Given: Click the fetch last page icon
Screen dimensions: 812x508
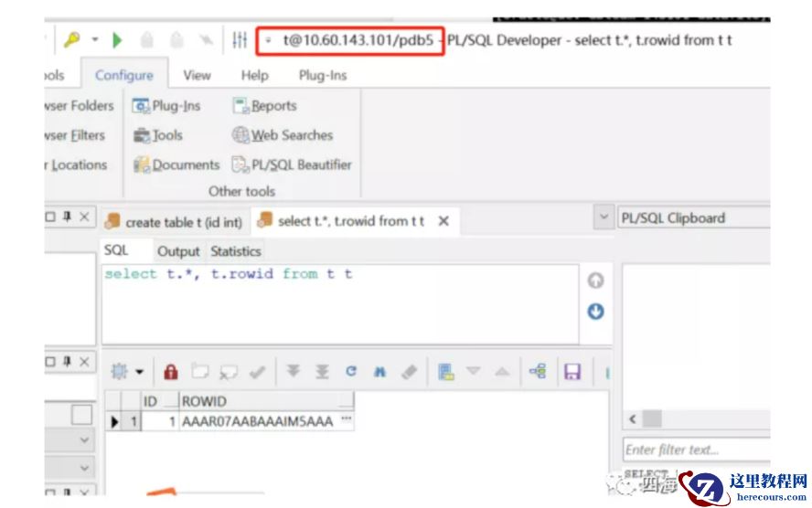Looking at the screenshot, I should [x=322, y=372].
